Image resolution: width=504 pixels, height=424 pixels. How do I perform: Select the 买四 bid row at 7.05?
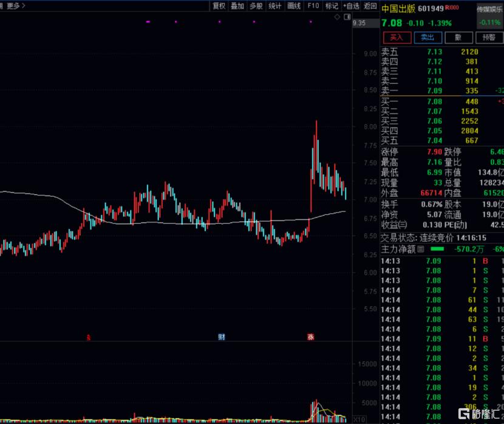[x=441, y=131]
